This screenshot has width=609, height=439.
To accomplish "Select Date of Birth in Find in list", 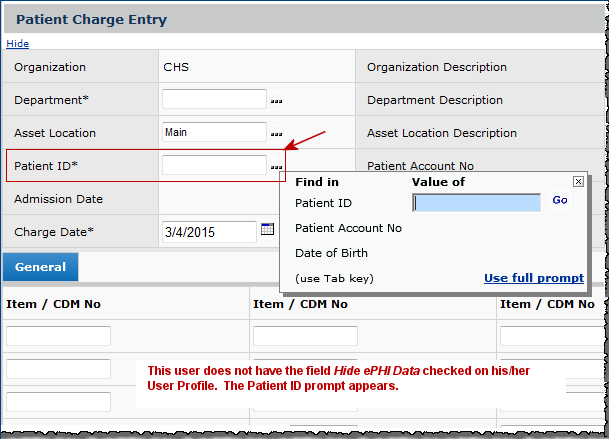I will coord(331,253).
